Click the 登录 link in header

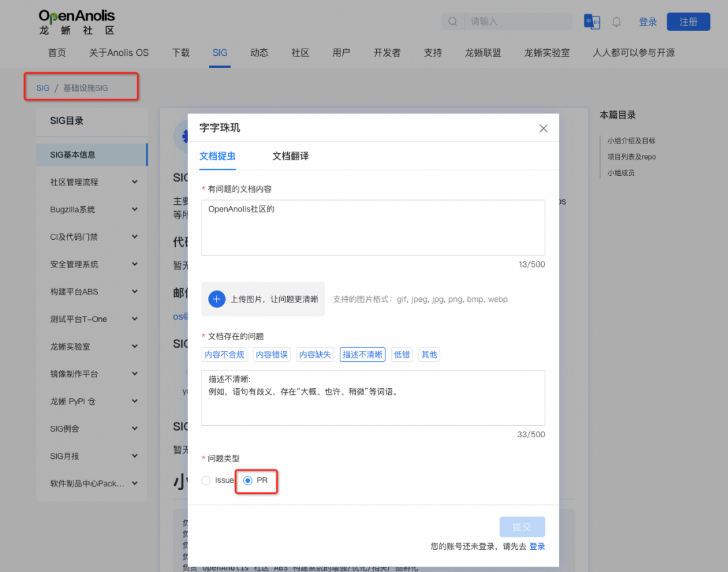648,22
